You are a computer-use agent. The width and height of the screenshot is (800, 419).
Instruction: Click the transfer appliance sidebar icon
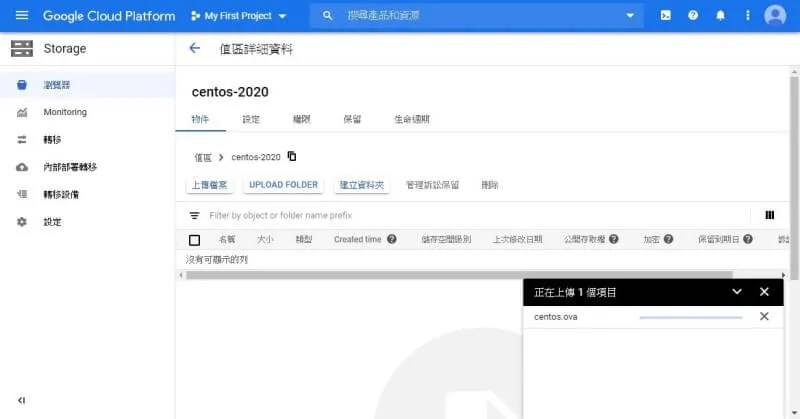21,194
